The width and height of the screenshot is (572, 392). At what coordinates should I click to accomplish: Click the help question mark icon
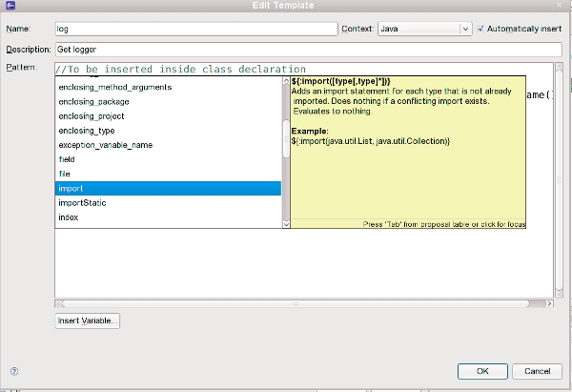point(14,372)
